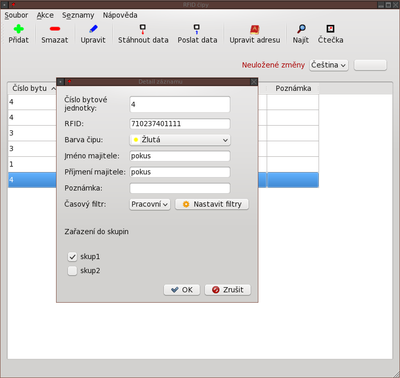
Task: Click blank button next to Čeština
Action: [x=370, y=65]
